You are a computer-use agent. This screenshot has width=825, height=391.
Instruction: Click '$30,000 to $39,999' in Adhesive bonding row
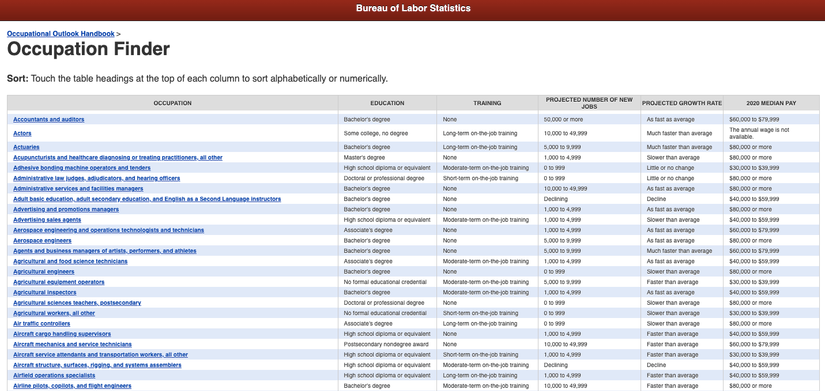coord(754,168)
